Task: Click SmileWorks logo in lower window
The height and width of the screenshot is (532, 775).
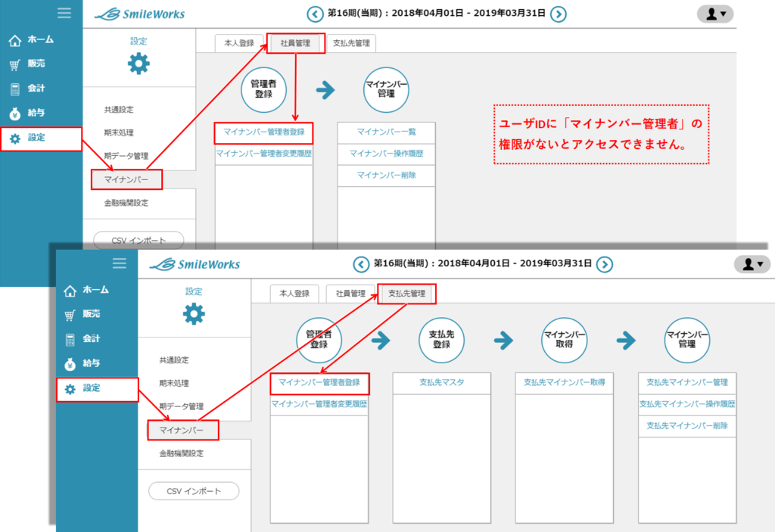Action: coord(195,265)
